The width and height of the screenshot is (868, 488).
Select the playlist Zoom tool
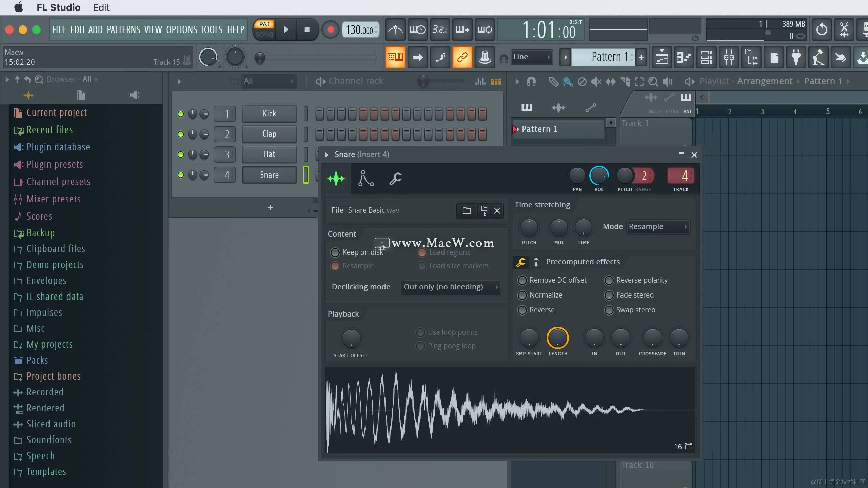coord(653,81)
